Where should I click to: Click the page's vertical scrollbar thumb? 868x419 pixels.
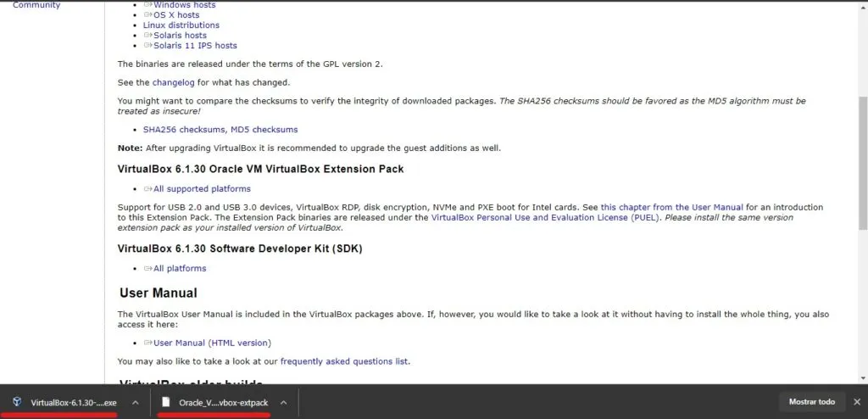(863, 163)
